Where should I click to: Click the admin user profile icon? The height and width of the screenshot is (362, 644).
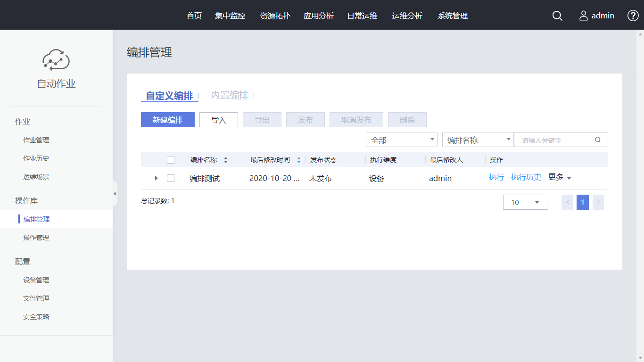click(584, 16)
